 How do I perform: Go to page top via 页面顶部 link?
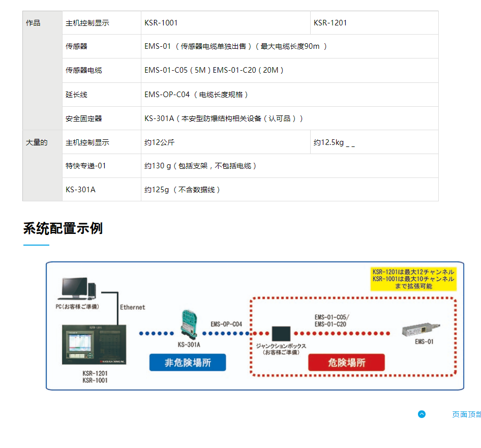coord(466,414)
